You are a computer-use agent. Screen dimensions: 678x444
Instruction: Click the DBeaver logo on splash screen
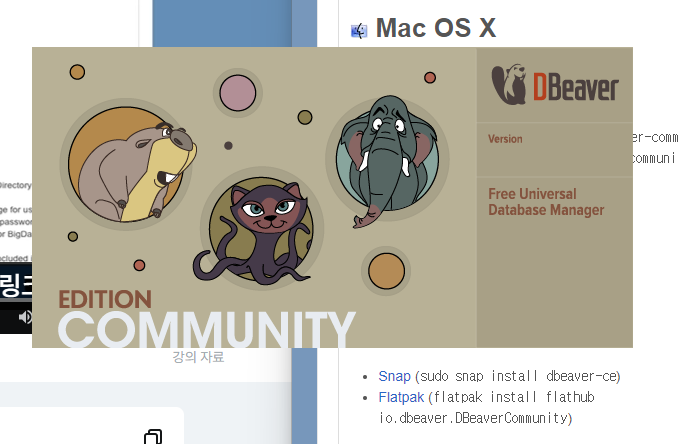tap(555, 85)
